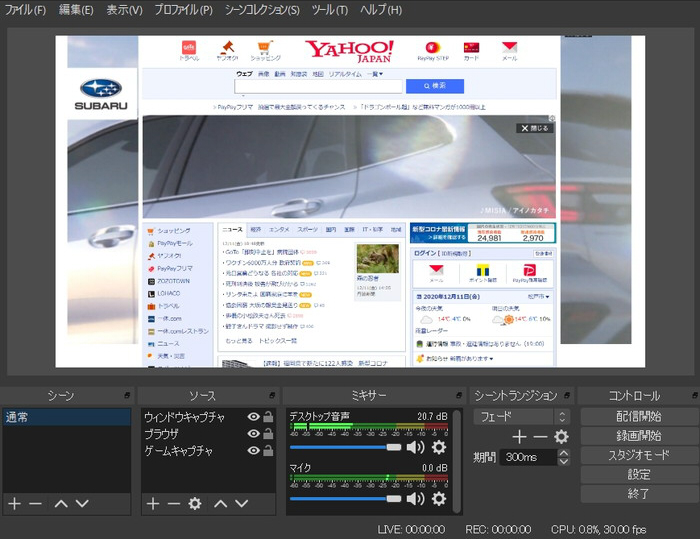
Task: Undock the ソース panel
Action: [272, 396]
